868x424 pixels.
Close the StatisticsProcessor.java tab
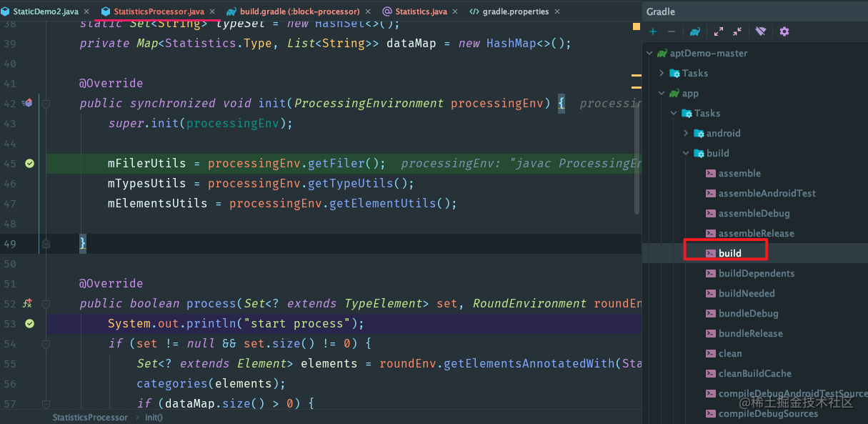coord(213,12)
